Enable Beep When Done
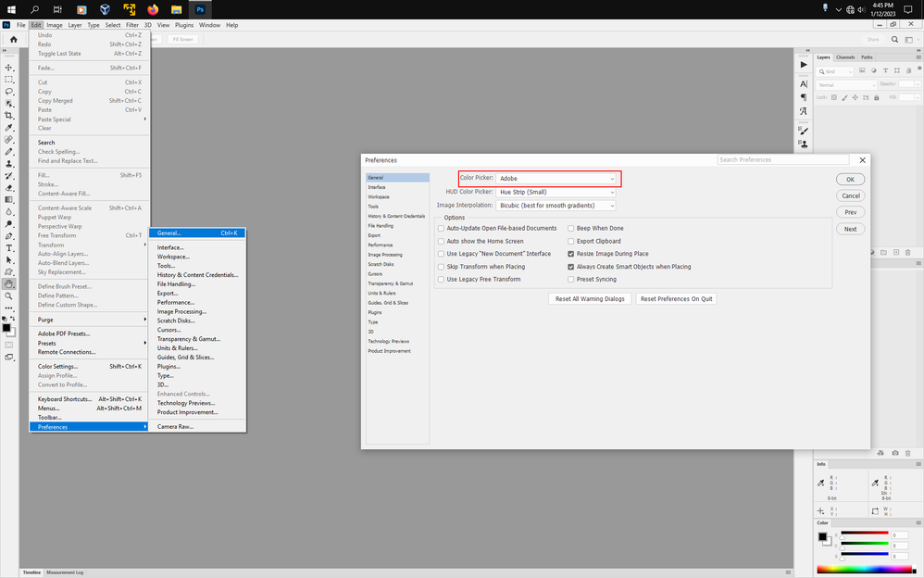Image resolution: width=924 pixels, height=578 pixels. (x=570, y=228)
